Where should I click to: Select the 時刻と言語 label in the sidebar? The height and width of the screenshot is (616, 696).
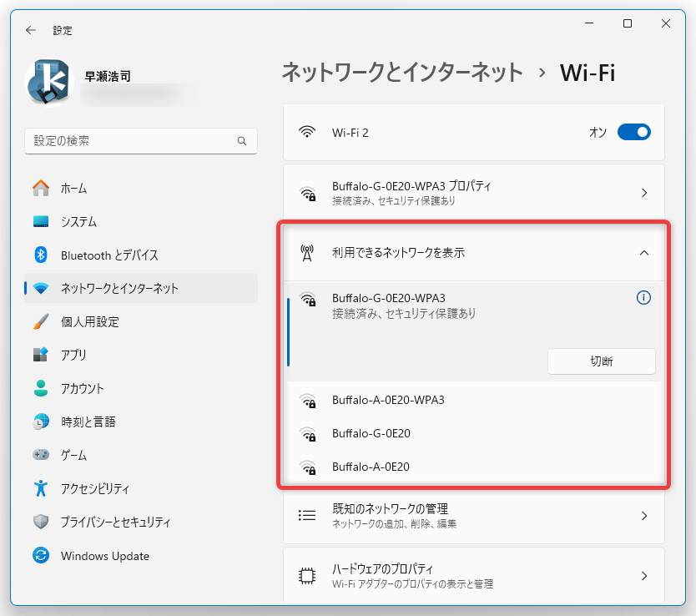pos(88,422)
